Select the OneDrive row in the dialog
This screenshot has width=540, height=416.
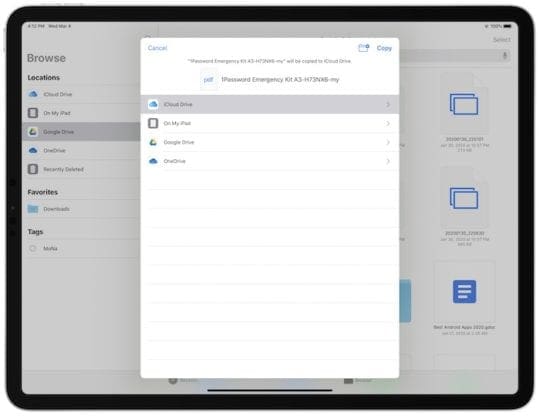[x=270, y=161]
